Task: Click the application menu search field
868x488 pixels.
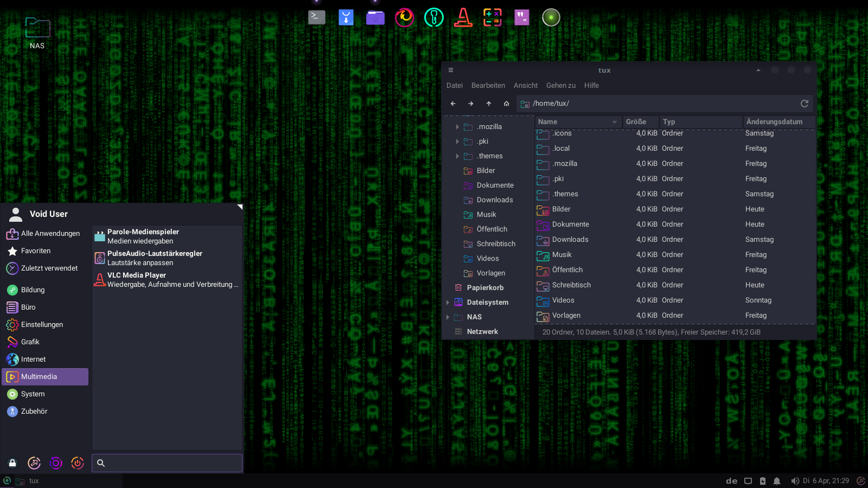Action: coord(167,463)
